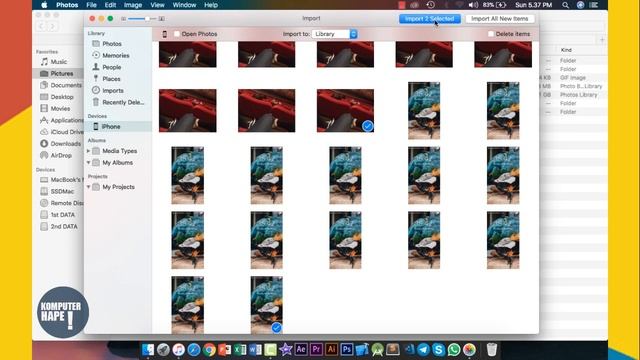The width and height of the screenshot is (640, 360).
Task: Select Downloads in Finder sidebar
Action: pos(60,144)
